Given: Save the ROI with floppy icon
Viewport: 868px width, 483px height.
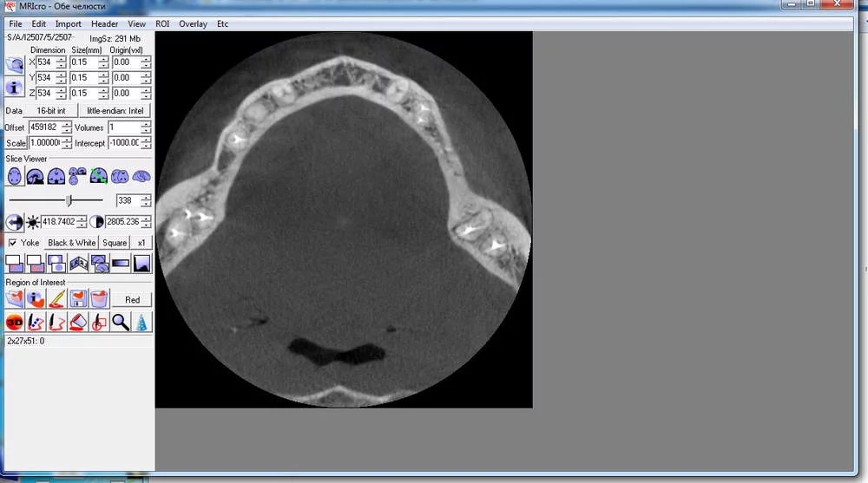Looking at the screenshot, I should point(78,299).
